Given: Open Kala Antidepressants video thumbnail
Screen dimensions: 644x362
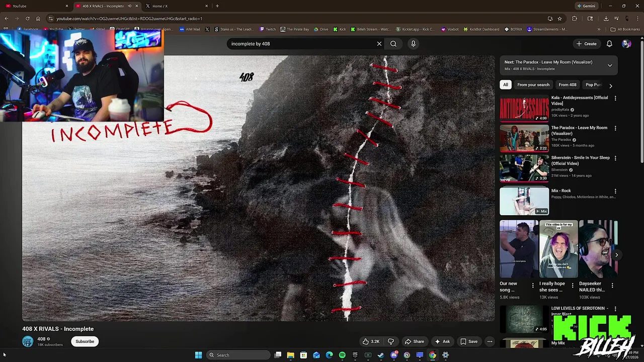Looking at the screenshot, I should (524, 109).
